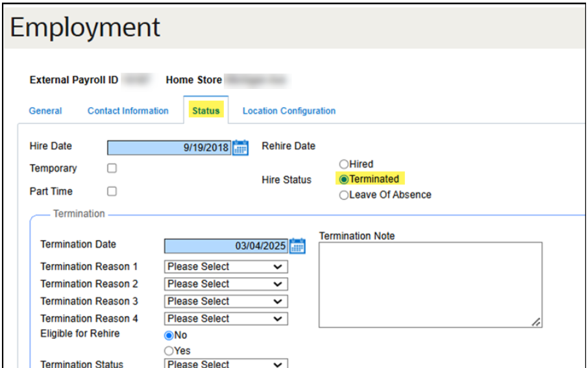Viewport: 588px width, 368px height.
Task: Enable the Part Time checkbox
Action: pyautogui.click(x=112, y=191)
